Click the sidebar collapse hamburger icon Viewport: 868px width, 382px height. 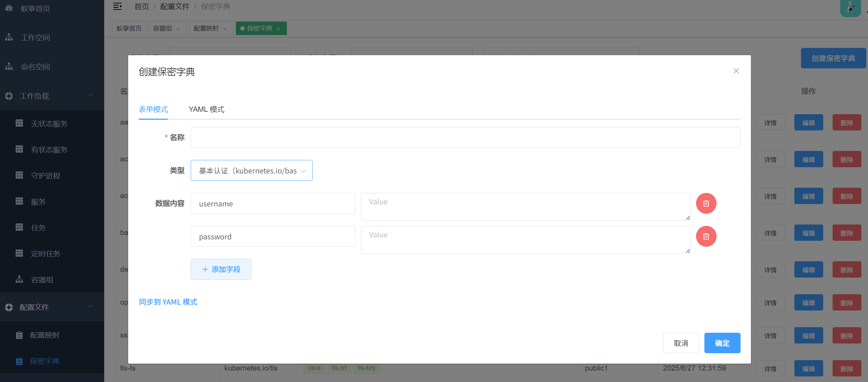tap(117, 7)
